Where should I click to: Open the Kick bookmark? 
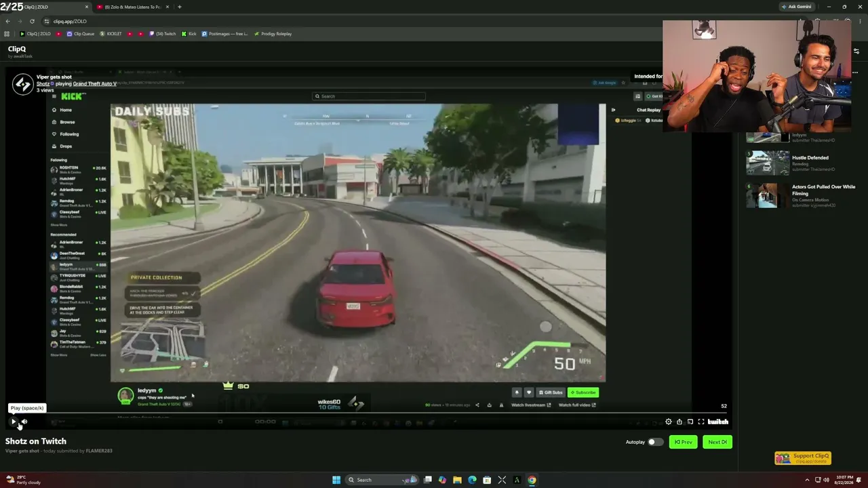pos(189,34)
